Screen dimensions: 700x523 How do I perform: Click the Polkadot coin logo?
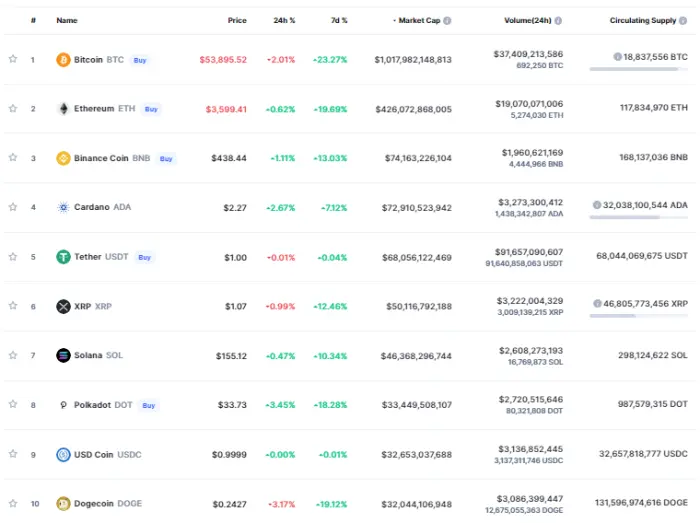point(63,405)
